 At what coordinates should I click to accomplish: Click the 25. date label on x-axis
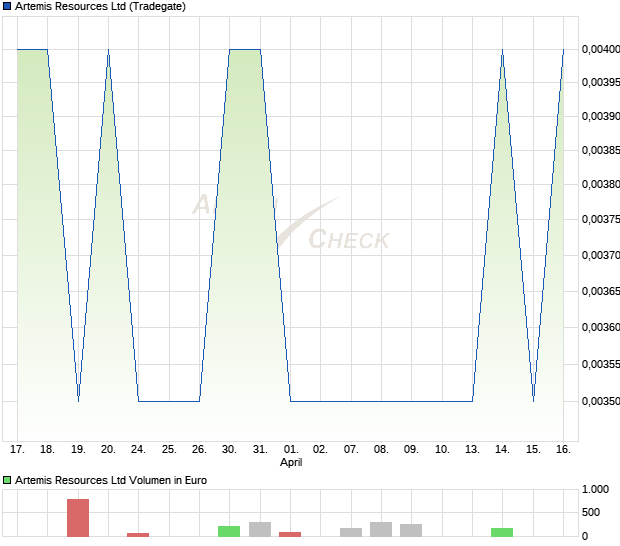coord(169,449)
